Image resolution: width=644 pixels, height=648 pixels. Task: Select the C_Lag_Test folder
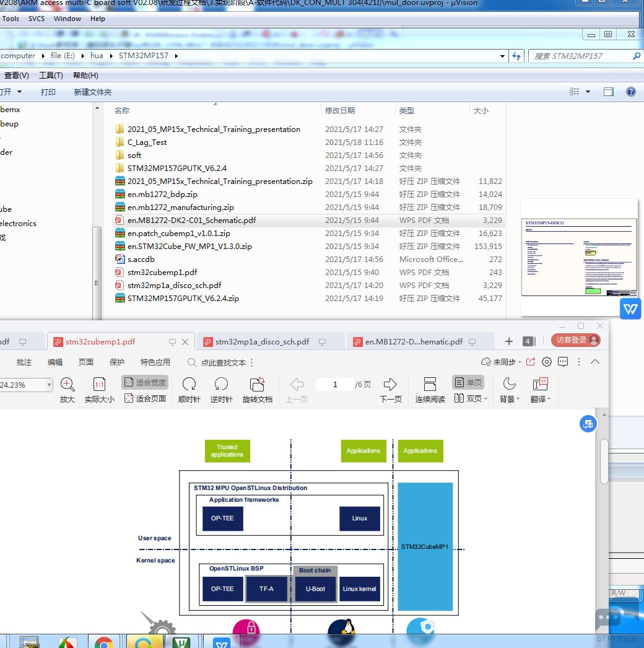147,142
